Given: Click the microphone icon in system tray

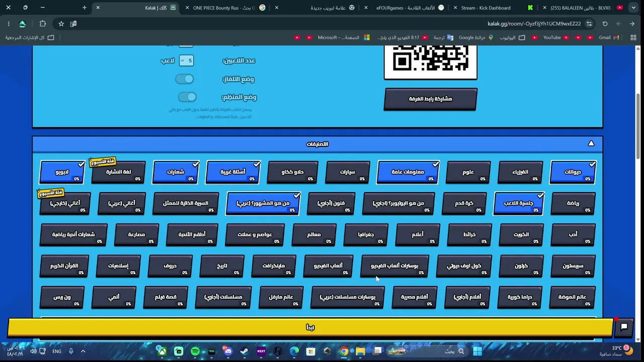Looking at the screenshot, I should point(71,351).
